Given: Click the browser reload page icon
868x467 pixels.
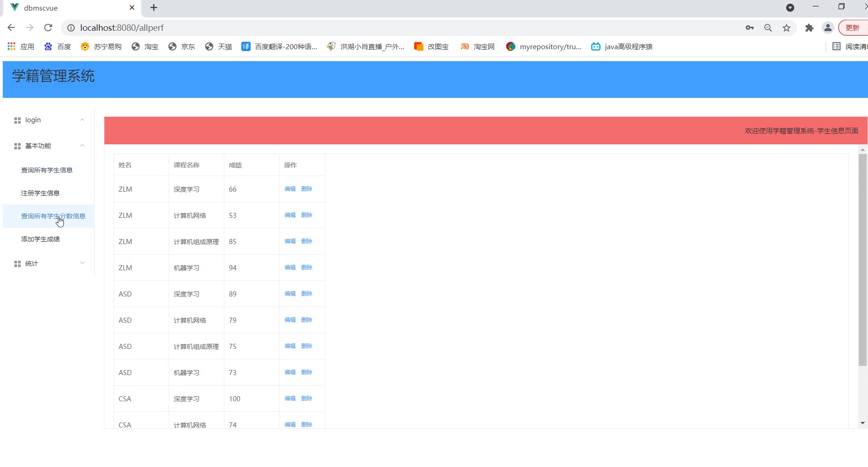Looking at the screenshot, I should tap(48, 28).
